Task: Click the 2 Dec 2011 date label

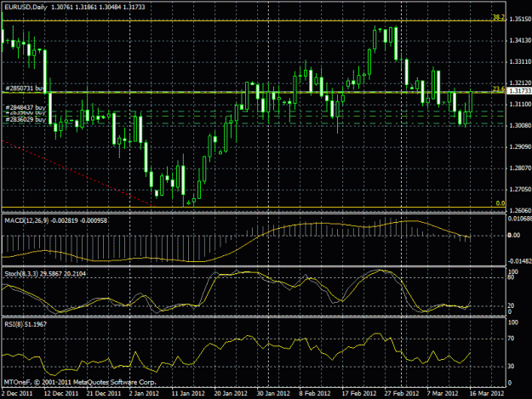Action: 17,393
